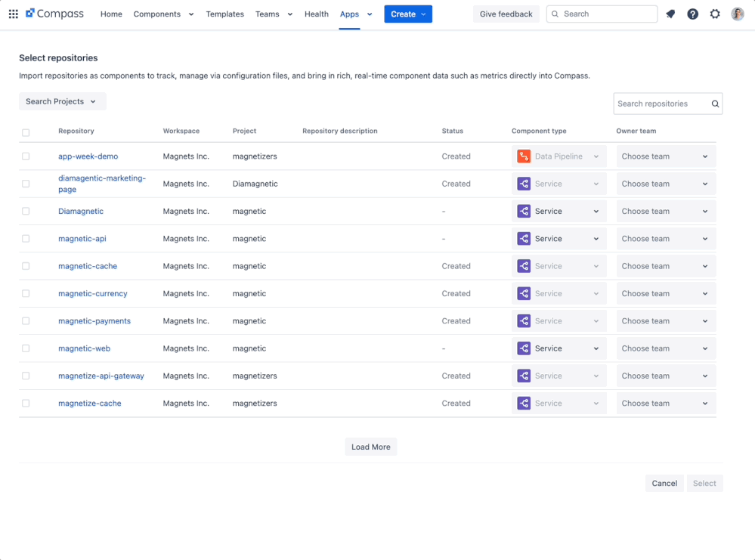Click the Repository column header
The height and width of the screenshot is (560, 755).
76,131
